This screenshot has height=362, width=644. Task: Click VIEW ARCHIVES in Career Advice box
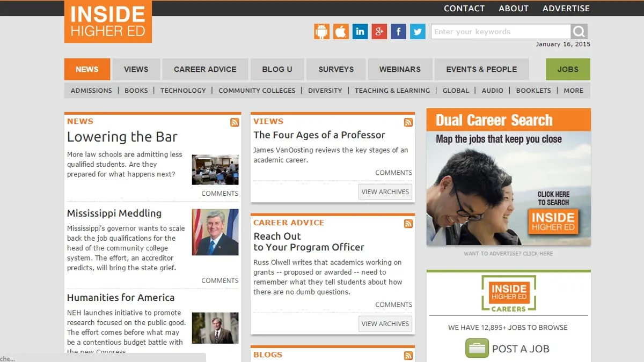tap(385, 323)
